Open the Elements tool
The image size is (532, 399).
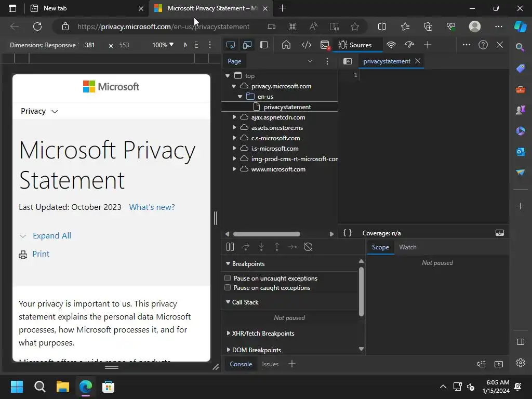click(x=306, y=45)
